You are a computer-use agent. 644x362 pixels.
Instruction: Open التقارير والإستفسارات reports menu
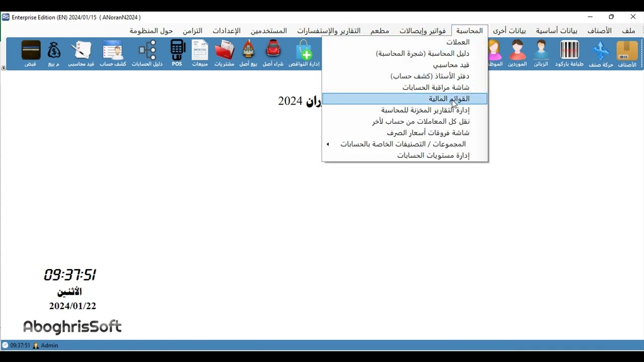coord(329,31)
